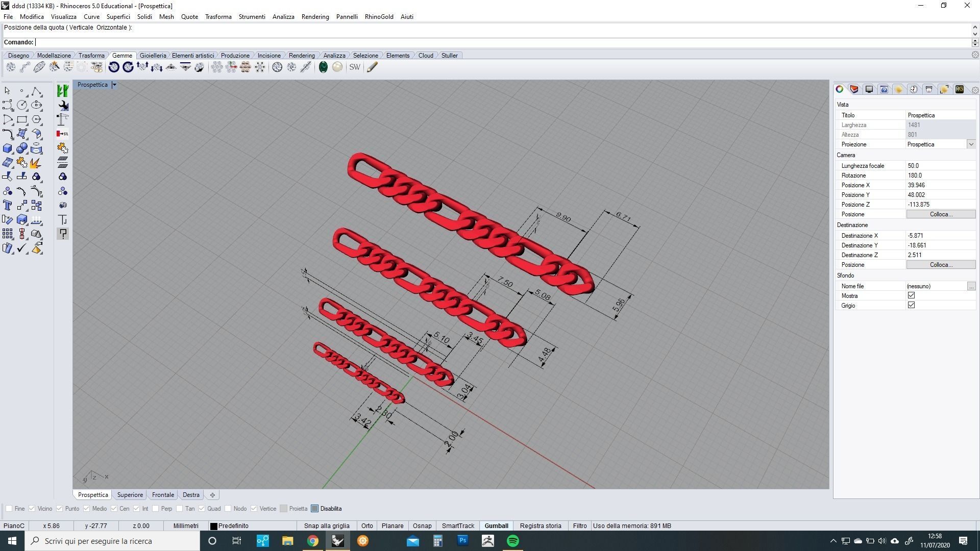Viewport: 980px width, 551px height.
Task: Toggle the Mostra background checkbox
Action: 911,295
